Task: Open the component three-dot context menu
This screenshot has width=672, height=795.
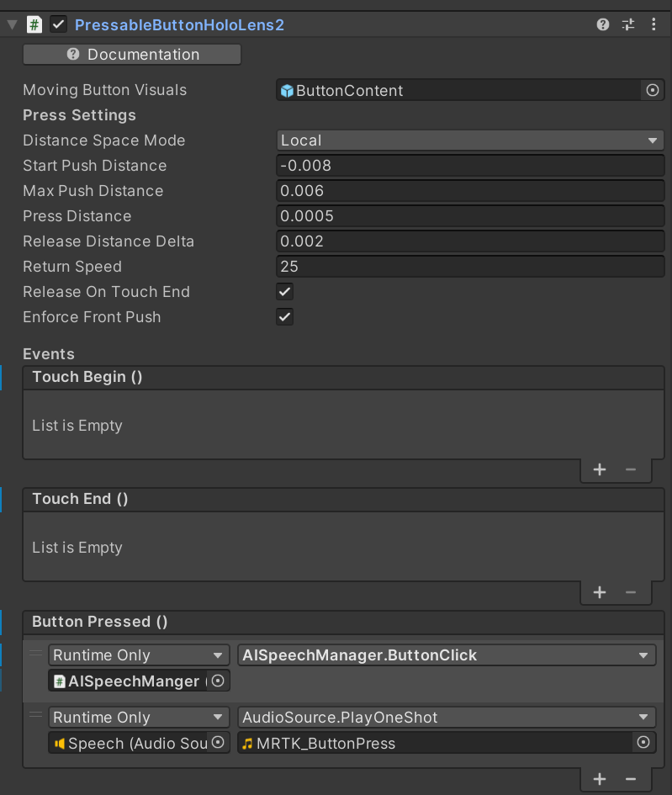Action: (653, 24)
